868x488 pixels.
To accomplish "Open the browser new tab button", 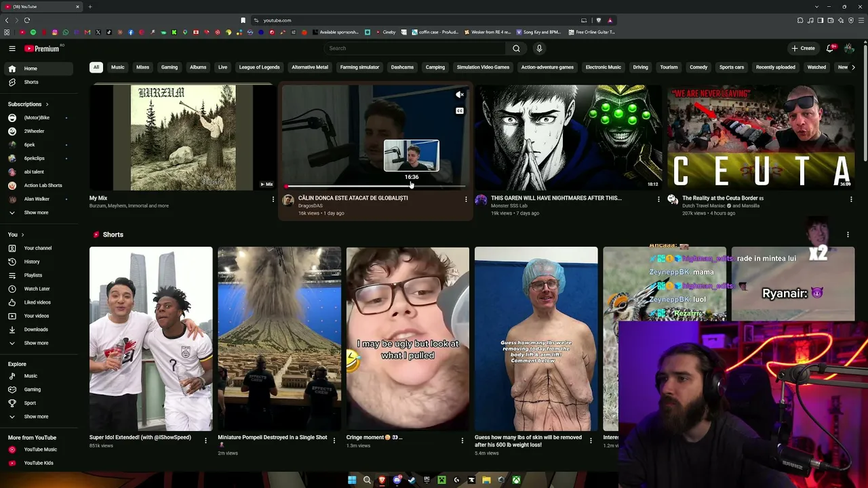I will pyautogui.click(x=90, y=7).
